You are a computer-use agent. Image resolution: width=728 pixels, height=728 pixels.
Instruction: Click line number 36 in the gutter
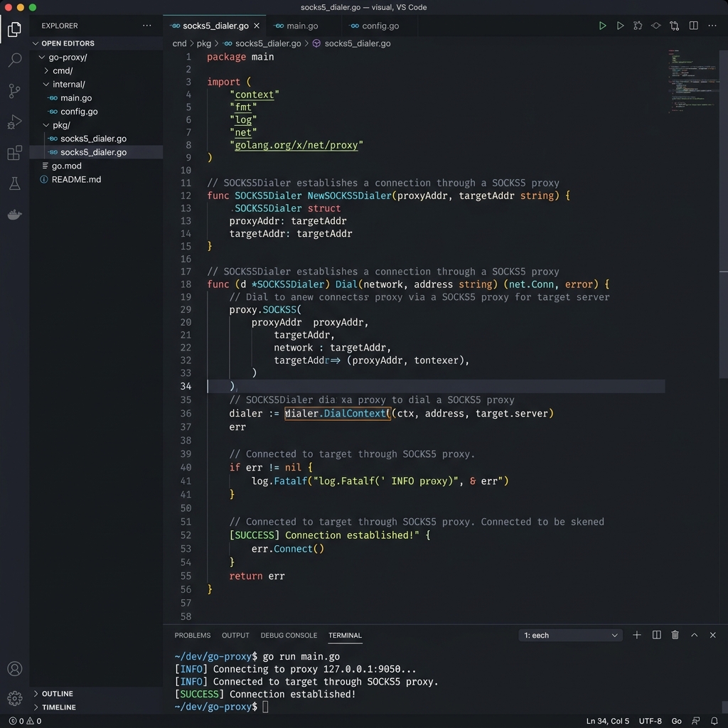pos(186,413)
